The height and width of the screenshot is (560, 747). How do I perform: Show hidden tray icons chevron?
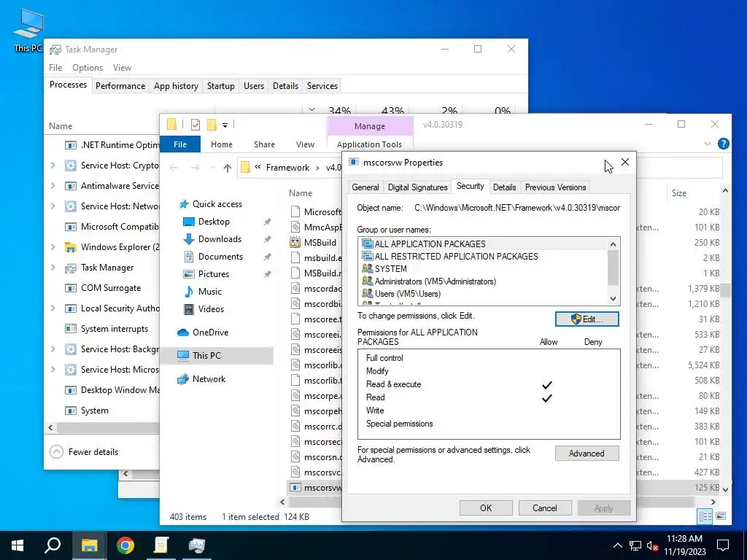pyautogui.click(x=617, y=545)
